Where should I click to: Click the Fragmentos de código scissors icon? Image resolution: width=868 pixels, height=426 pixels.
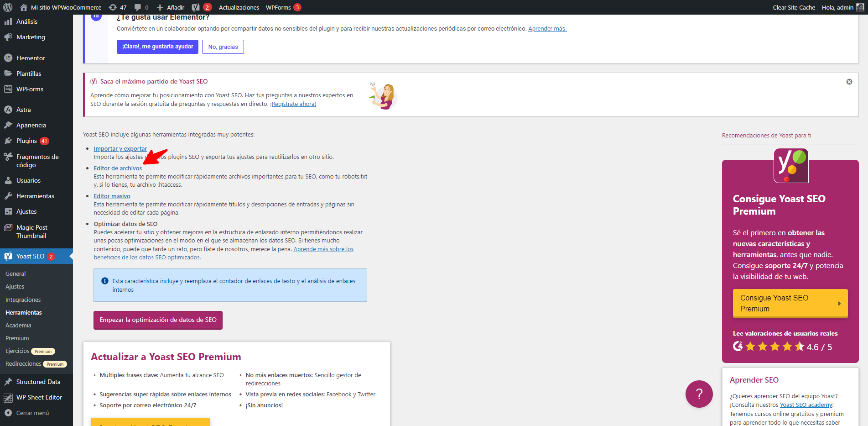[x=8, y=157]
